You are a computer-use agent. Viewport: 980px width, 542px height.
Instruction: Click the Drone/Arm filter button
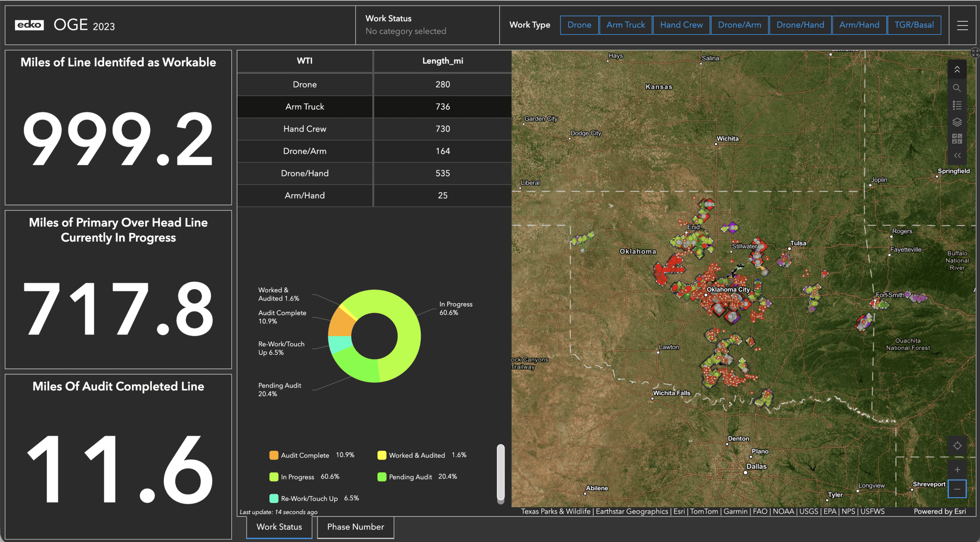[x=739, y=25]
